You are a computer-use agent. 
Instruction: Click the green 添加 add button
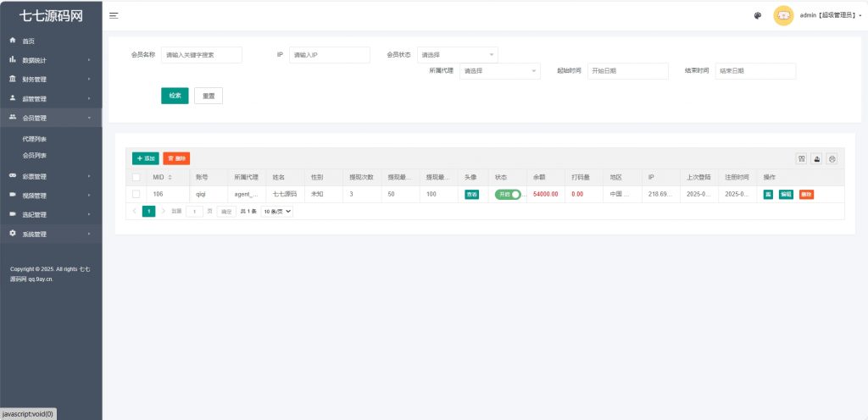point(146,158)
